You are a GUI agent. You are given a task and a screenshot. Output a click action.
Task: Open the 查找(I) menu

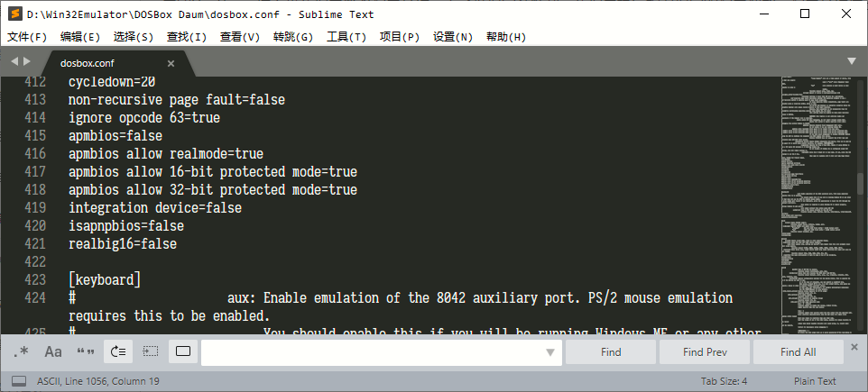[x=187, y=37]
